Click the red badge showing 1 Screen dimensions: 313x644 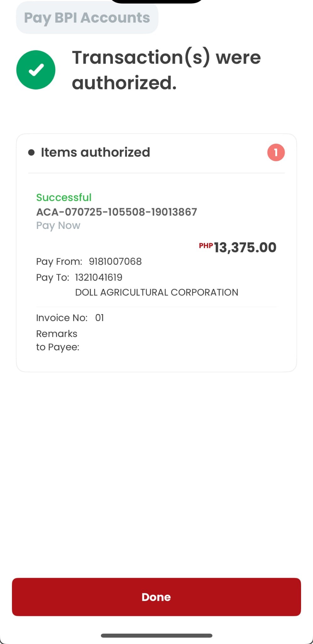click(276, 153)
